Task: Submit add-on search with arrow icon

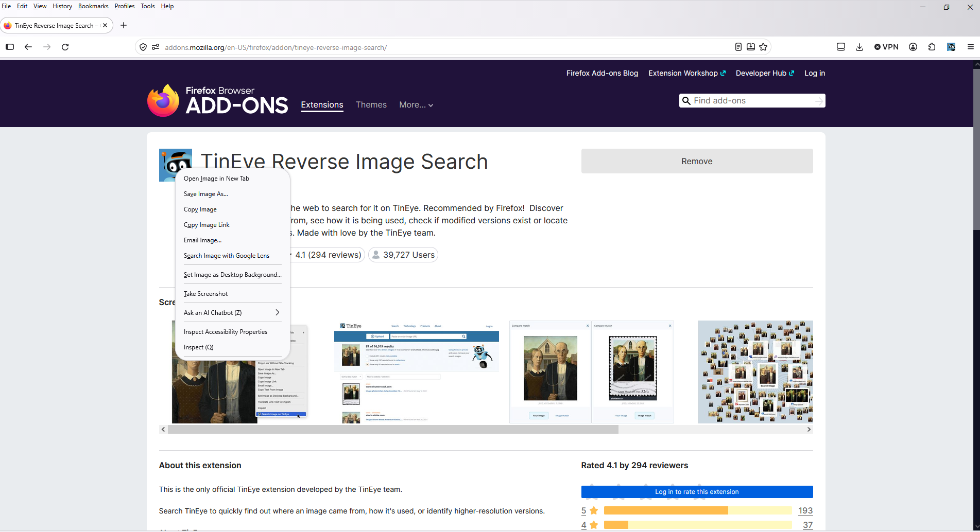Action: point(819,101)
